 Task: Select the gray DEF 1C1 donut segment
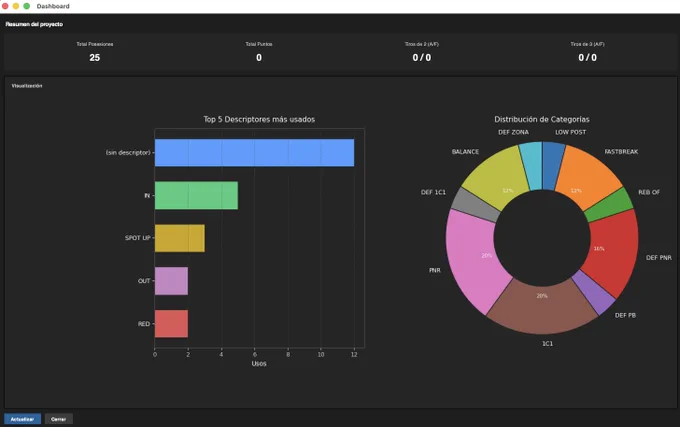(474, 205)
